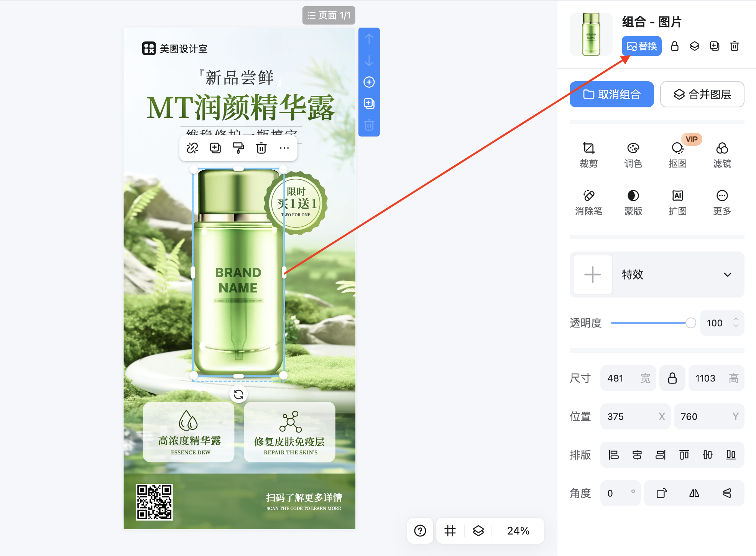The image size is (756, 556).
Task: Open the 更多 more tools menu
Action: click(x=722, y=202)
